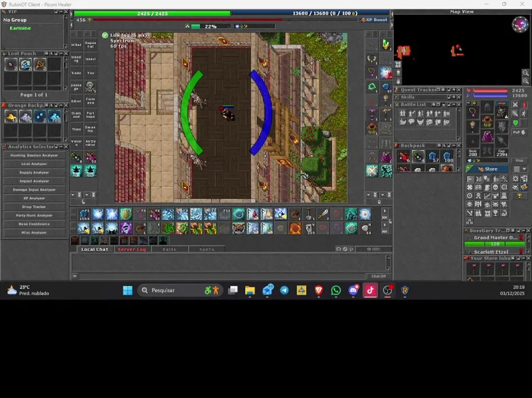532x398 pixels.
Task: Click the green health bar at the top
Action: click(152, 14)
